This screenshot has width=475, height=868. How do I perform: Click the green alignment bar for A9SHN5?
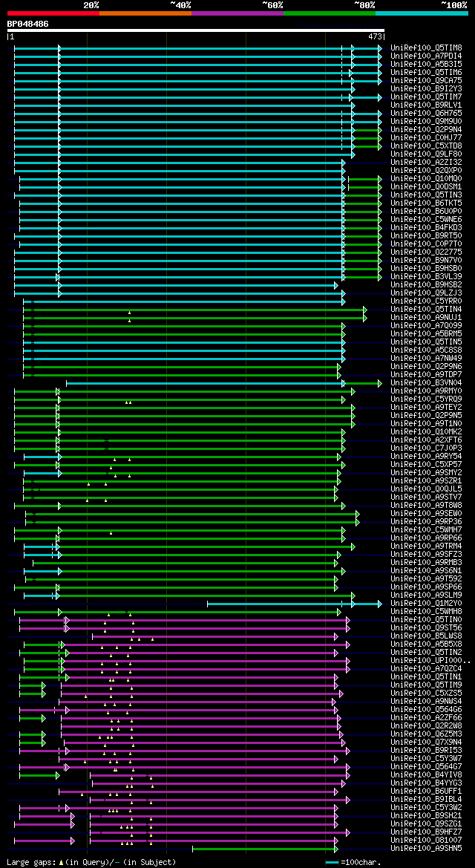coord(265,849)
